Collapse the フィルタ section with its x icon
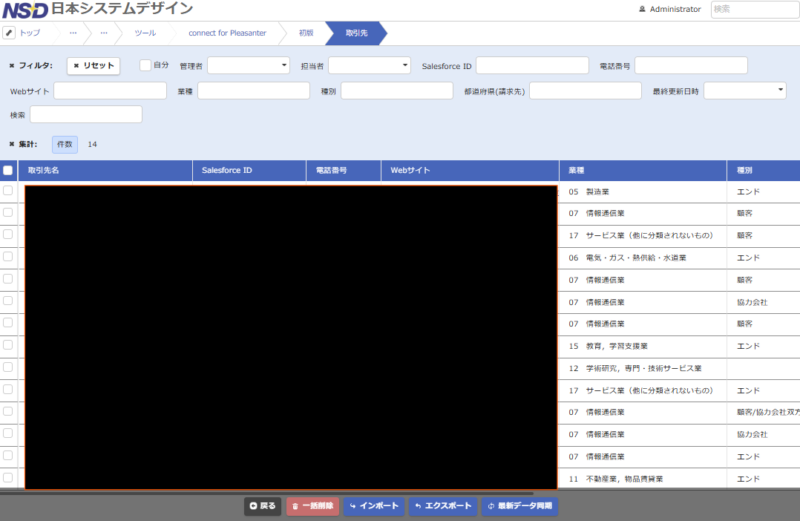The height and width of the screenshot is (521, 800). 12,66
